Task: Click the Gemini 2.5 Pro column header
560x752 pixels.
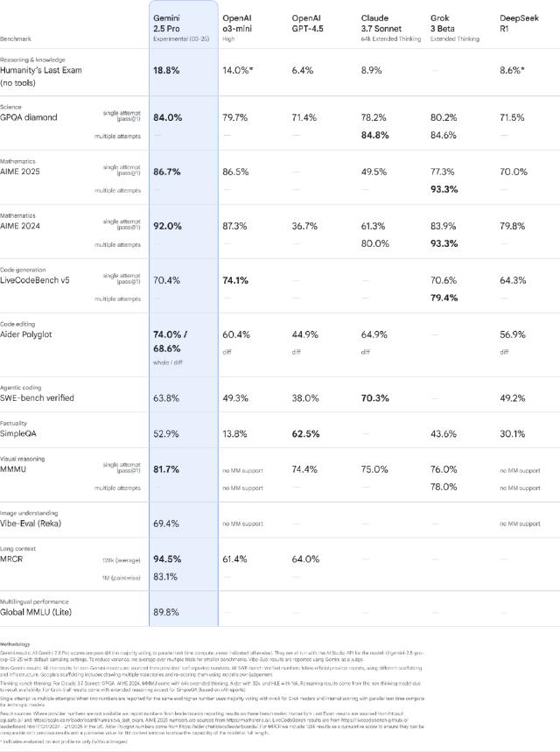Action: pyautogui.click(x=167, y=23)
